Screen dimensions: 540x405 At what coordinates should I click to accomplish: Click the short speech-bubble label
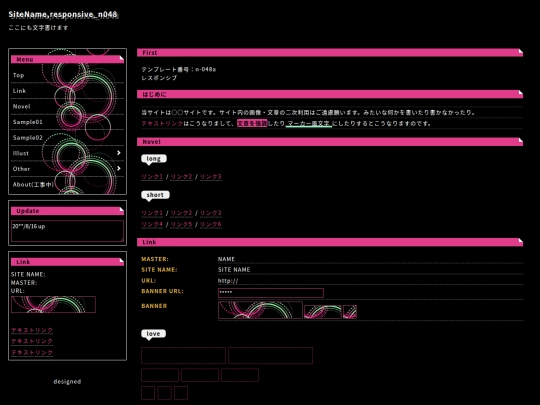pos(155,195)
